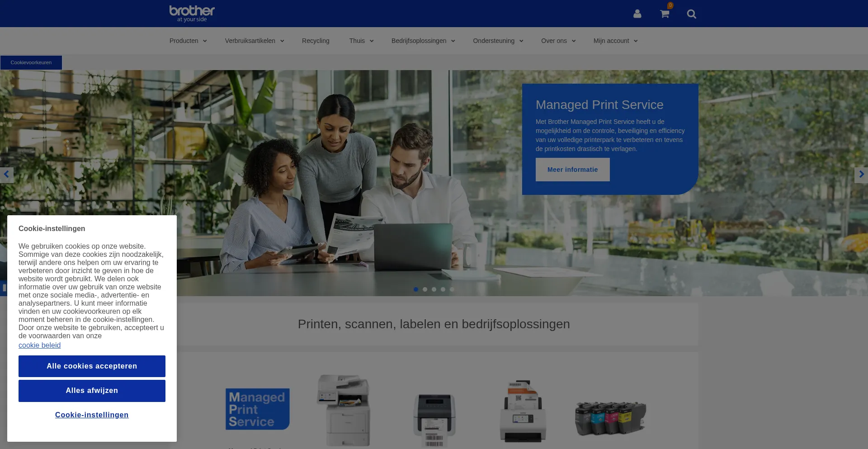
Task: Click the Cookievoorkeuren tab button
Action: tap(31, 62)
